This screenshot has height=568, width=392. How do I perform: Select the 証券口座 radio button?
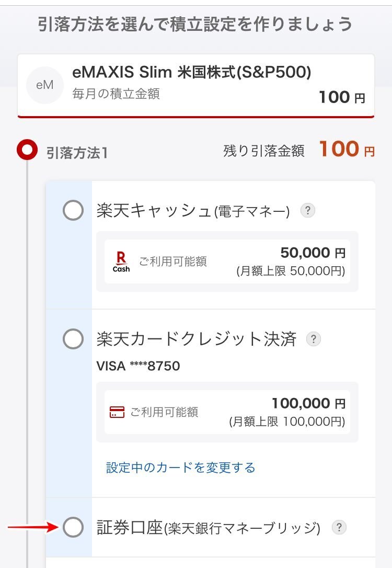point(73,527)
